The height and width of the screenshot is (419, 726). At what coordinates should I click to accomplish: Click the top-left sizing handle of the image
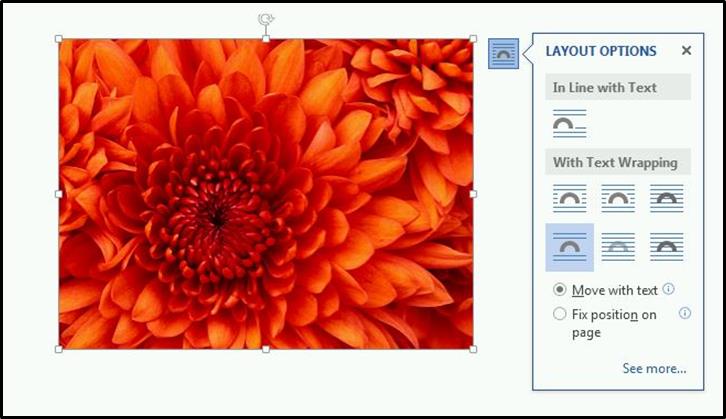pos(59,39)
